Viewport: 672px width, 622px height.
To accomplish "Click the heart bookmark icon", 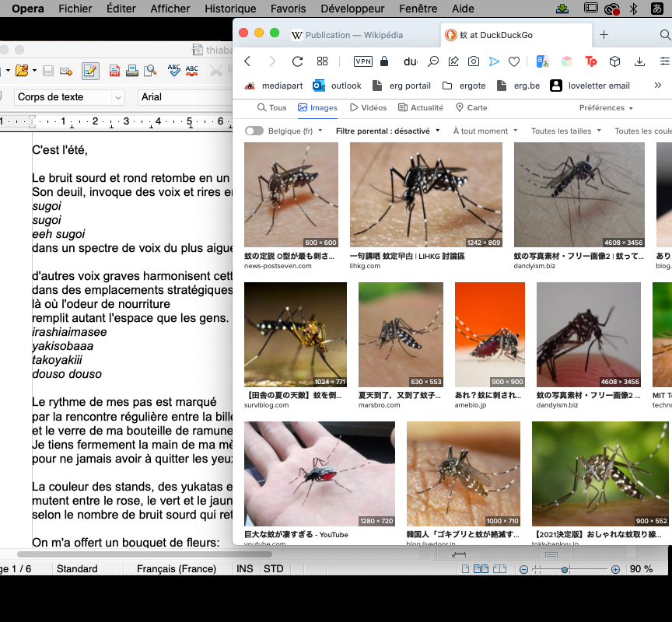I will tap(514, 61).
